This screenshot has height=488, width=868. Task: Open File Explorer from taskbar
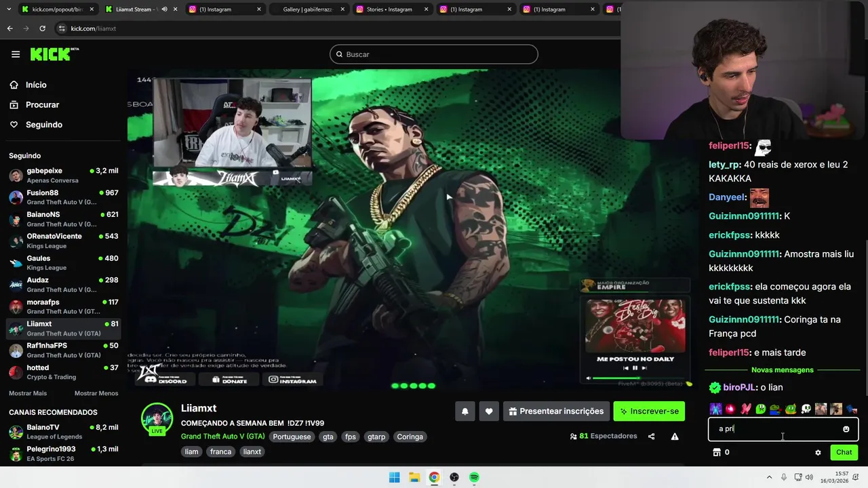pos(414,477)
